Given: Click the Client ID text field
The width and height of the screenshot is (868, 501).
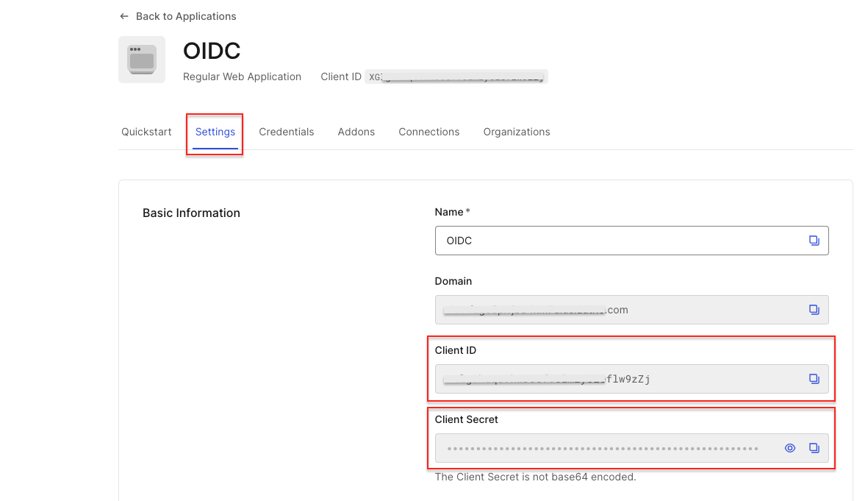Looking at the screenshot, I should 617,379.
